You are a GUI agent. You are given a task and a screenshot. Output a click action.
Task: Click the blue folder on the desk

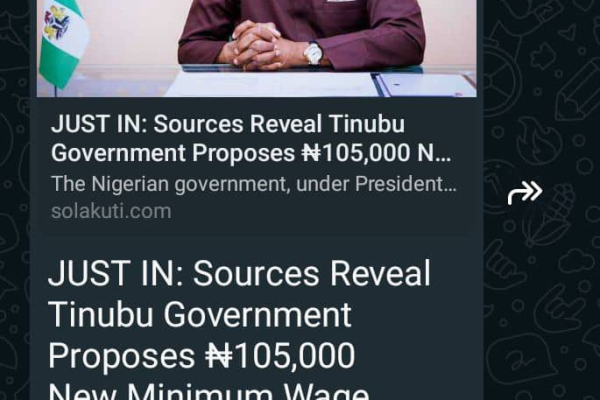(424, 85)
